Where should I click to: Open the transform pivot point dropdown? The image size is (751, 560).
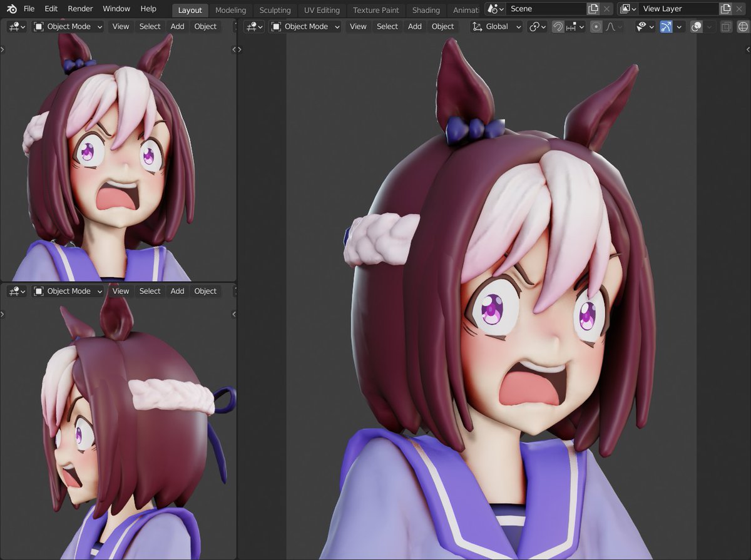(x=538, y=26)
